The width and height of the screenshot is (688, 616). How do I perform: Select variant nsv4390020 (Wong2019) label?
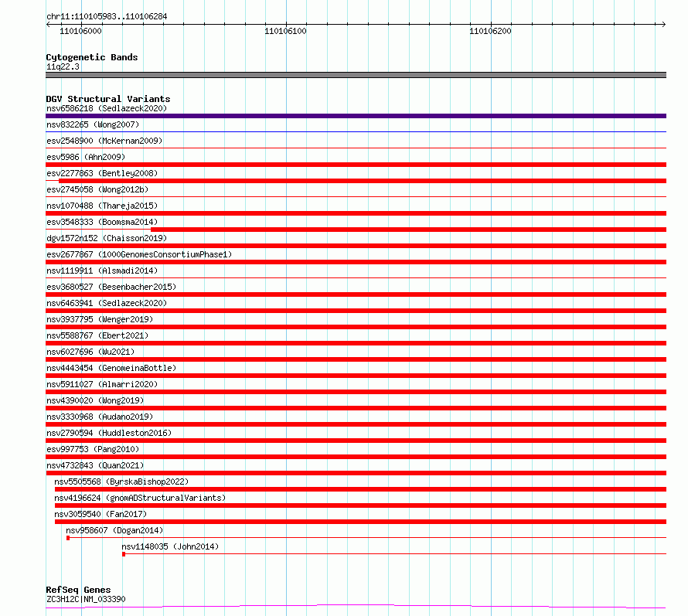click(x=95, y=400)
